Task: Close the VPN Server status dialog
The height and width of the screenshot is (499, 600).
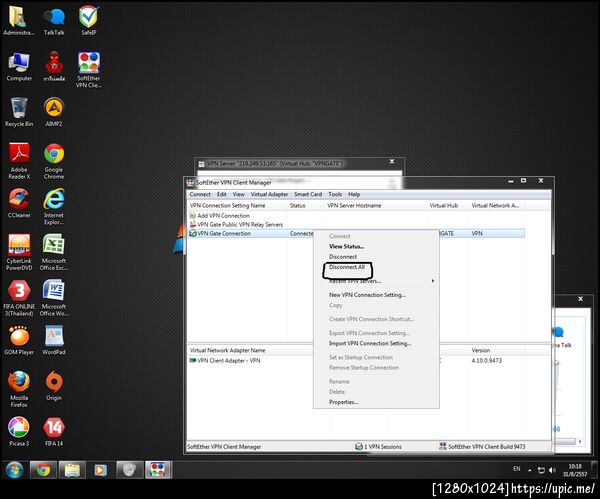Action: (x=392, y=162)
